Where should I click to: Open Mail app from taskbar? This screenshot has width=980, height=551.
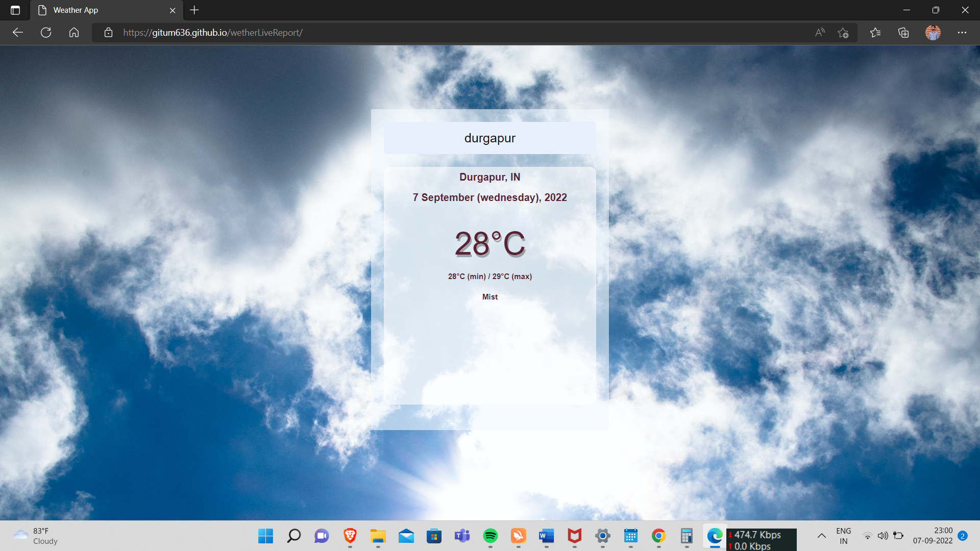(x=406, y=536)
